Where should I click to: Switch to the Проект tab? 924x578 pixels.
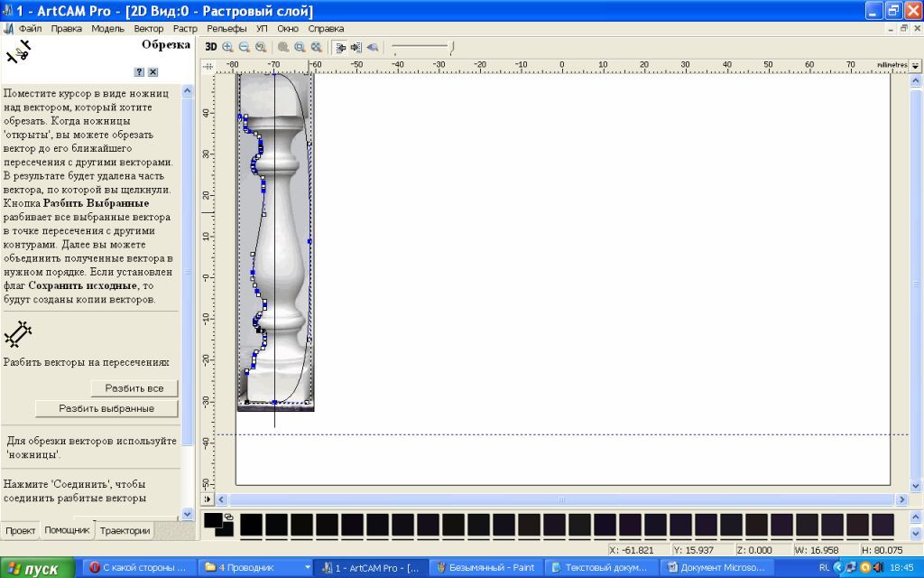coord(21,530)
